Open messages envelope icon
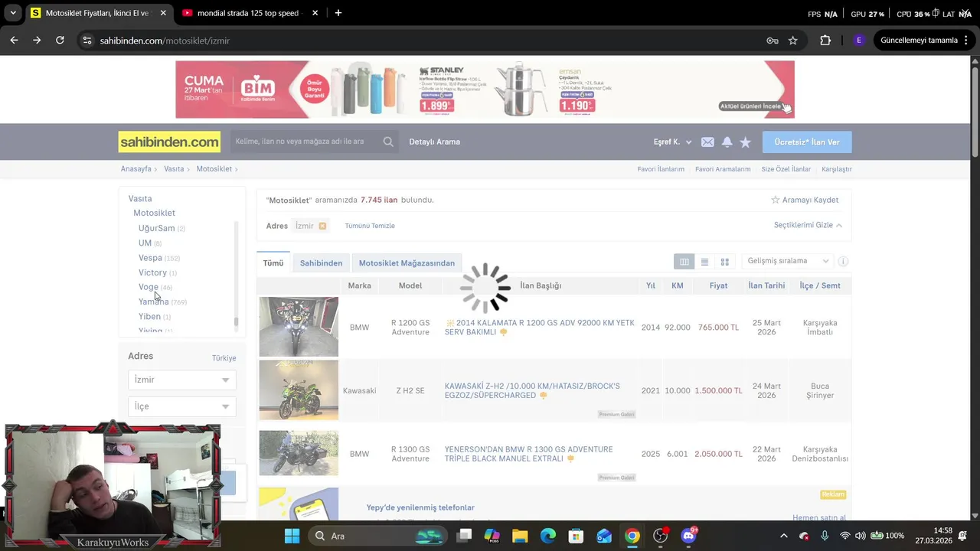This screenshot has width=980, height=551. 707,142
